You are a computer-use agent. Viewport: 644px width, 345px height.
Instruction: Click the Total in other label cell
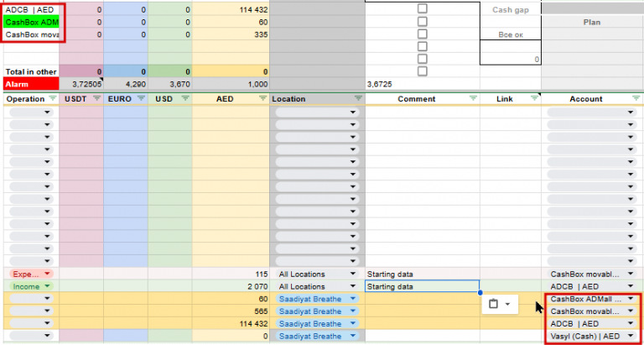[31, 71]
